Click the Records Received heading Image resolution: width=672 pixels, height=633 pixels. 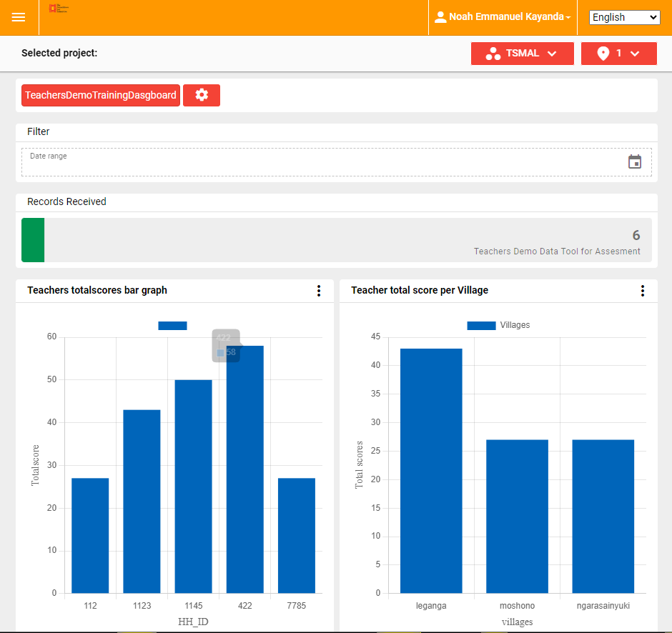(66, 201)
